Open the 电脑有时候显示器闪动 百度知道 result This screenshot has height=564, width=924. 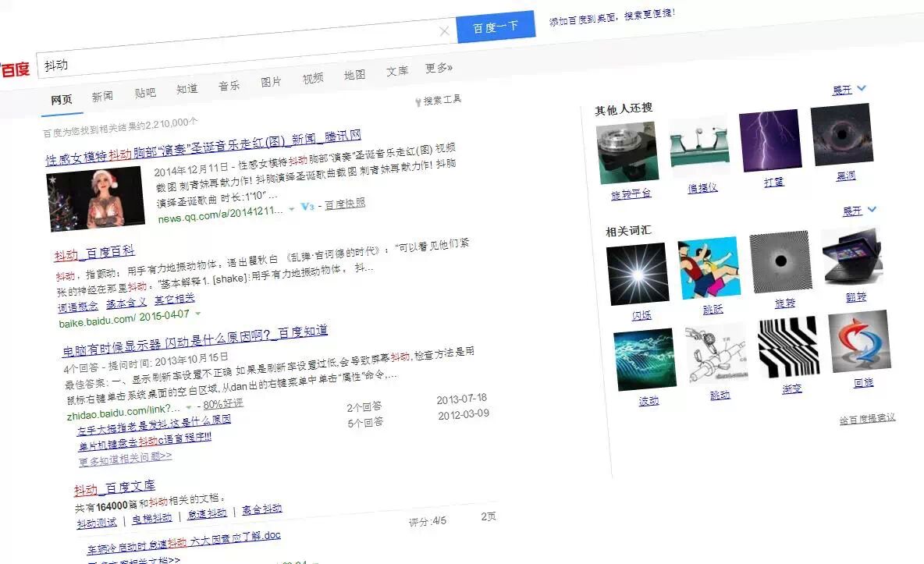pyautogui.click(x=195, y=341)
